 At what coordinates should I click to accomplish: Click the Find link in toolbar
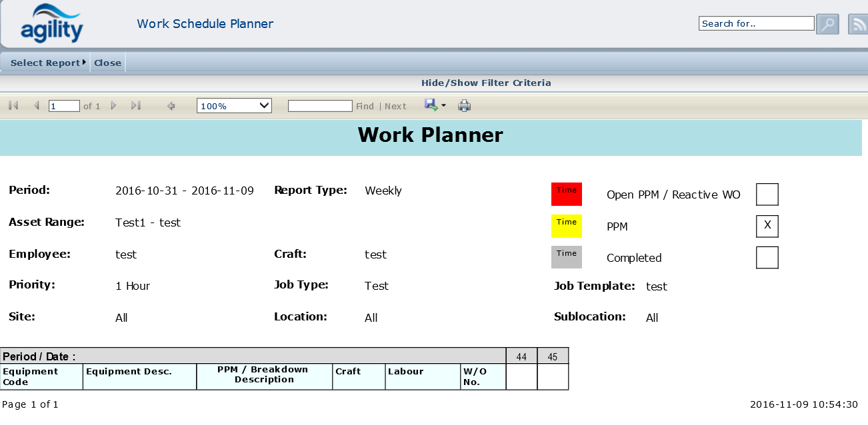point(365,106)
